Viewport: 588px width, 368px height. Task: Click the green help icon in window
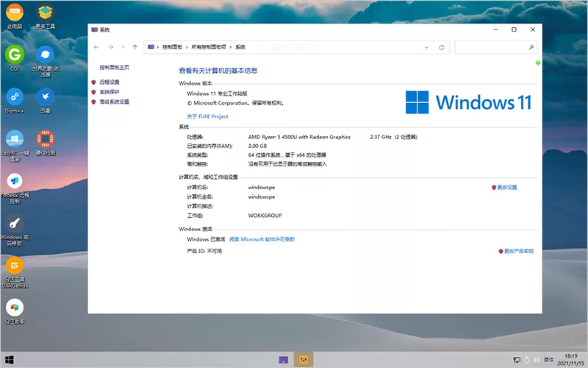538,63
